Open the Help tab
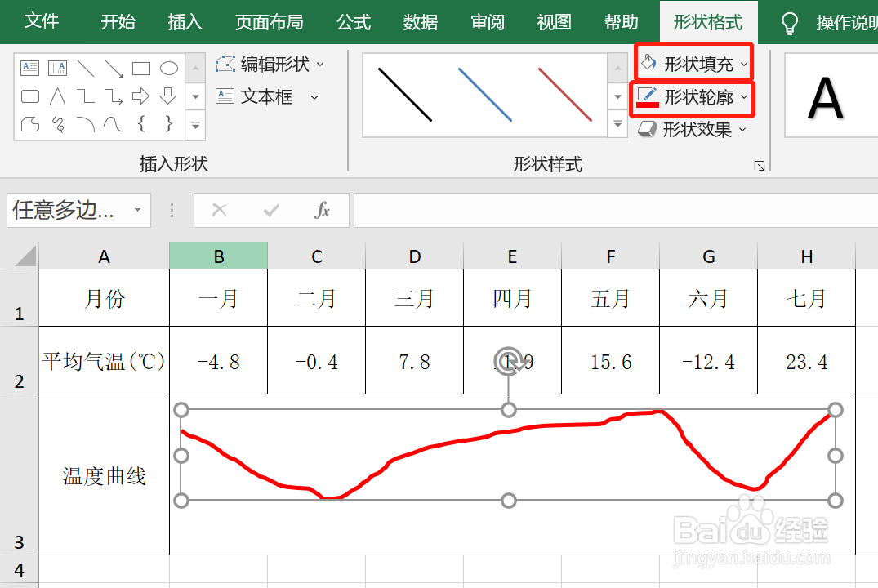878x588 pixels. tap(622, 22)
